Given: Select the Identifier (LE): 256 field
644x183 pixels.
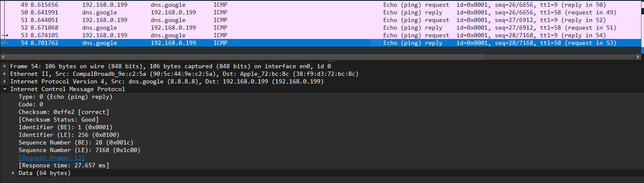Looking at the screenshot, I should (65, 135).
